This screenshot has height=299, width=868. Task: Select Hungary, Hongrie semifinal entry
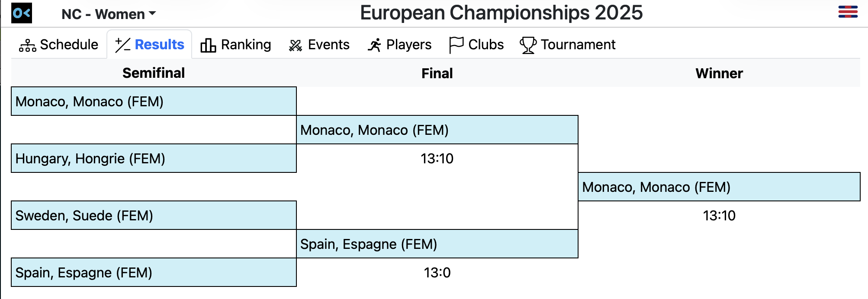coord(154,159)
